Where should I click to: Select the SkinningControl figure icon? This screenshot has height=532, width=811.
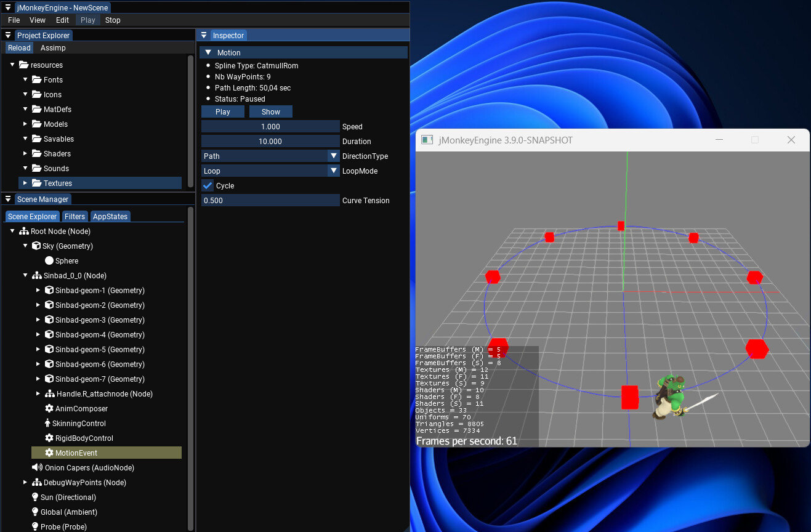tap(47, 424)
